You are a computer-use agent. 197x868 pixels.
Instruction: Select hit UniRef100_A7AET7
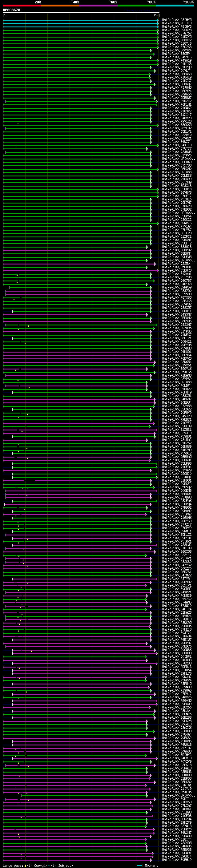click(177, 196)
